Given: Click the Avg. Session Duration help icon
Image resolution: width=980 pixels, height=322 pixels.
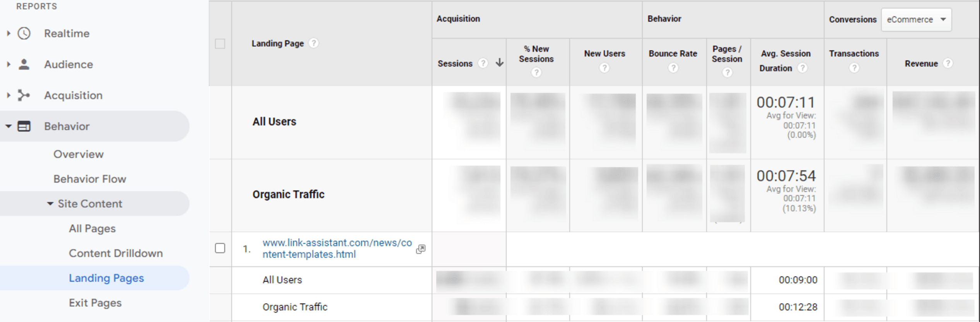Looking at the screenshot, I should pos(802,68).
